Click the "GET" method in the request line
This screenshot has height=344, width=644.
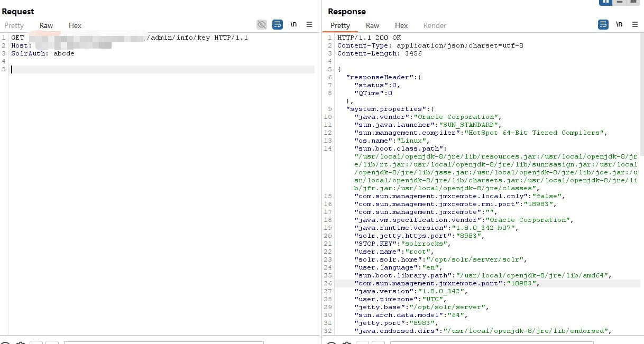click(x=17, y=38)
